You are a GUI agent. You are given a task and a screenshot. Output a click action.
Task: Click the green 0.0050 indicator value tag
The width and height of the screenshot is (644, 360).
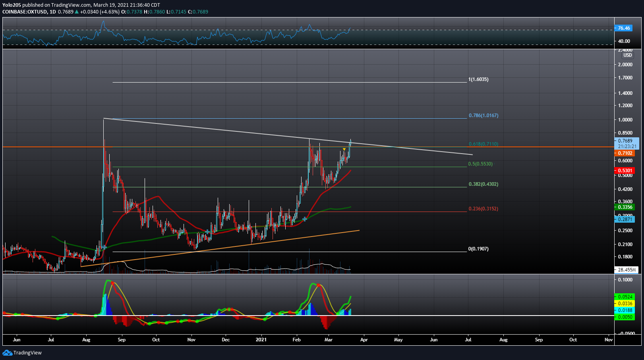[x=625, y=317]
